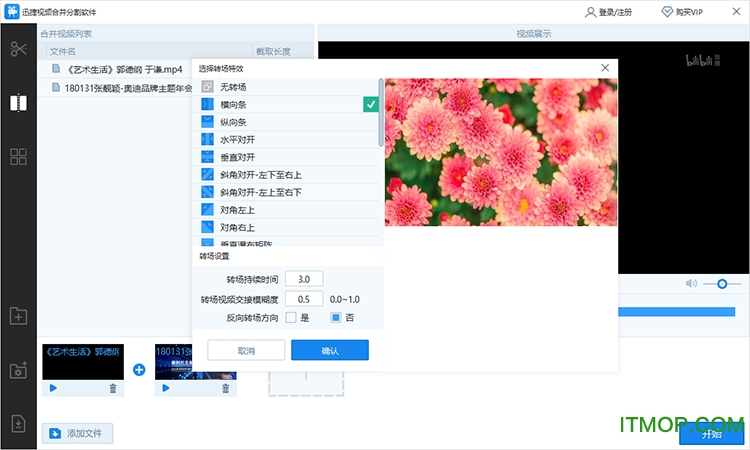
Task: Click the 添加文件 button
Action: (x=77, y=433)
